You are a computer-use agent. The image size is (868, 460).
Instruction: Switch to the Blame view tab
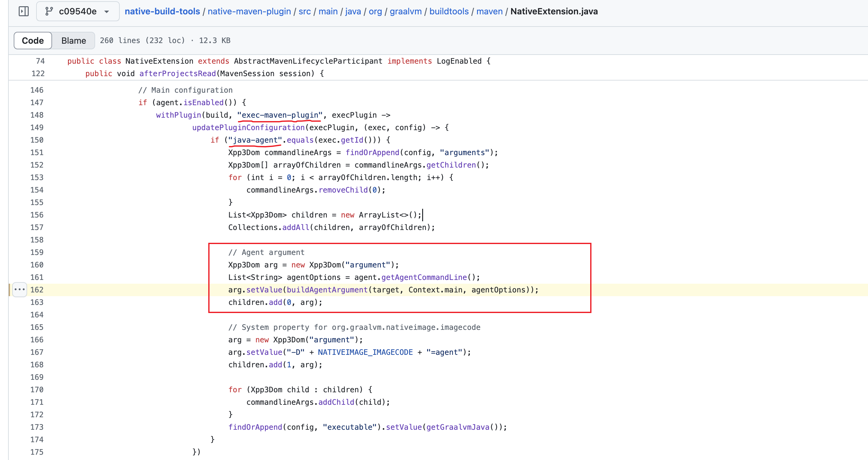click(74, 41)
